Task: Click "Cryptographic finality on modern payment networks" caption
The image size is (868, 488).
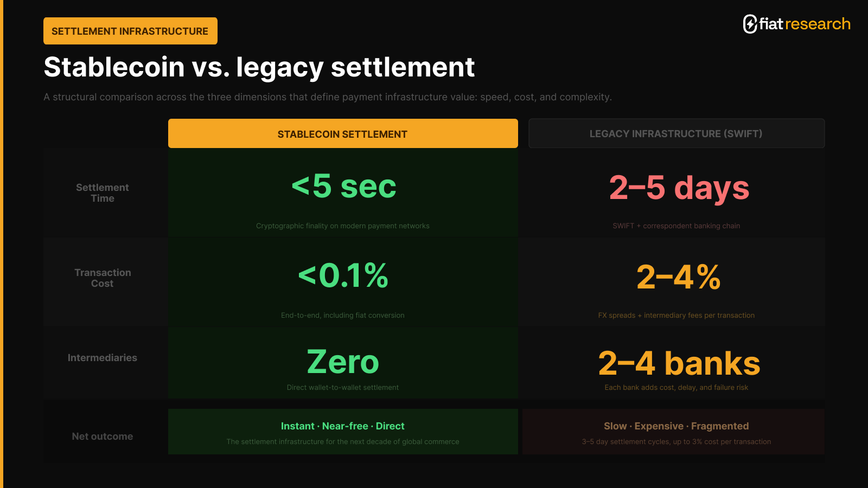Action: pos(343,226)
